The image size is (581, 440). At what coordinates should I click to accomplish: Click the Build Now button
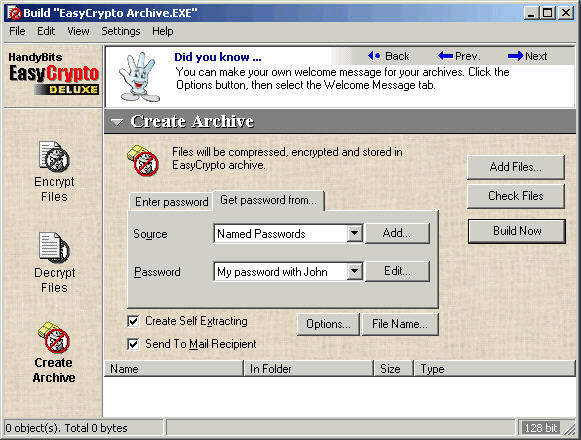517,231
